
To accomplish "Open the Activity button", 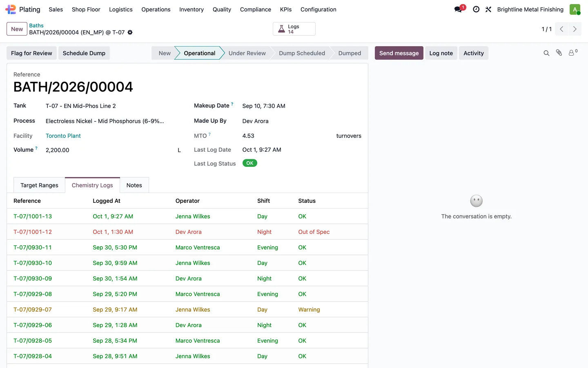I will [x=474, y=53].
